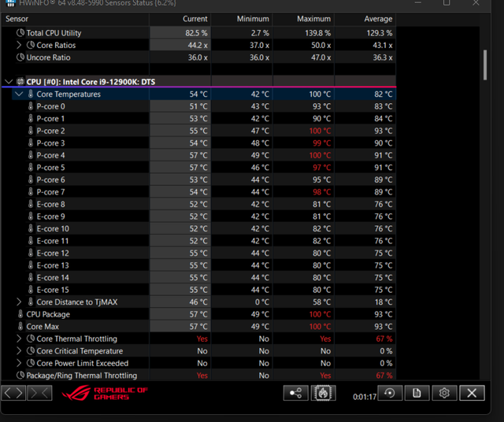This screenshot has height=422, width=504.
Task: Click thermometer icon of Core Max
Action: coord(20,326)
